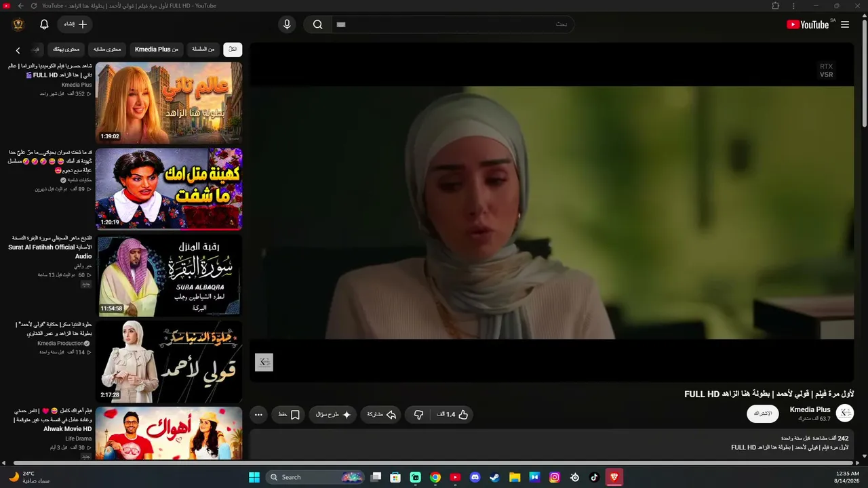This screenshot has height=488, width=868.
Task: Open Instagram from the taskbar
Action: (555, 477)
